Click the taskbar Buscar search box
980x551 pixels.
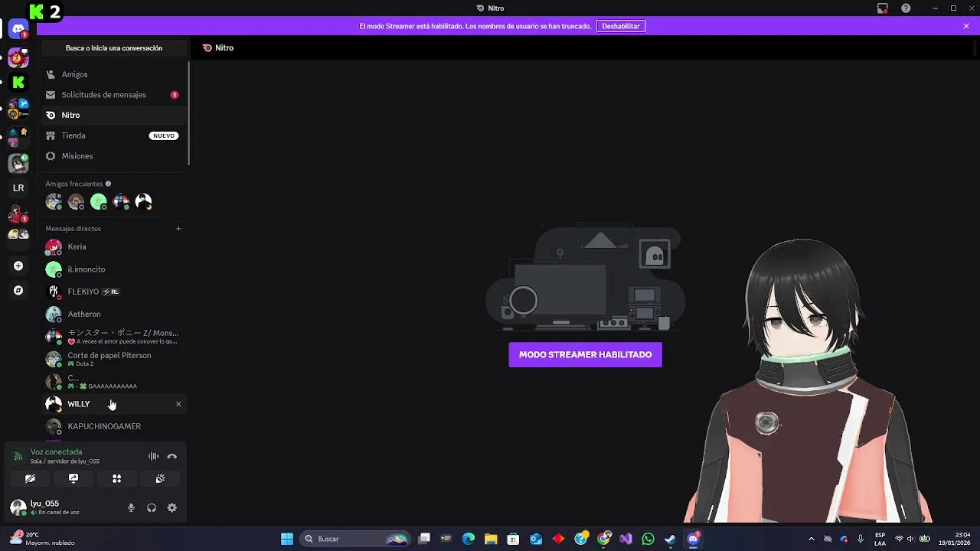(355, 539)
